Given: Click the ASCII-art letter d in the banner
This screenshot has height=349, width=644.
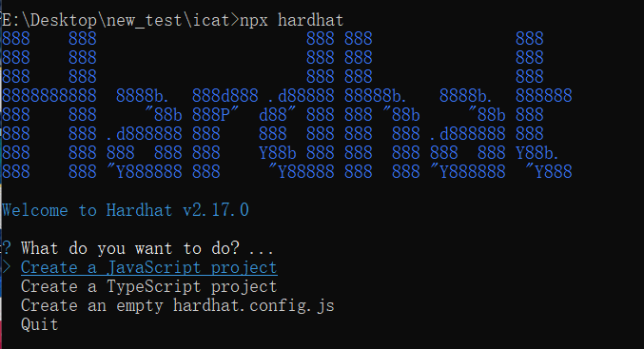Looking at the screenshot, I should pos(297,106).
